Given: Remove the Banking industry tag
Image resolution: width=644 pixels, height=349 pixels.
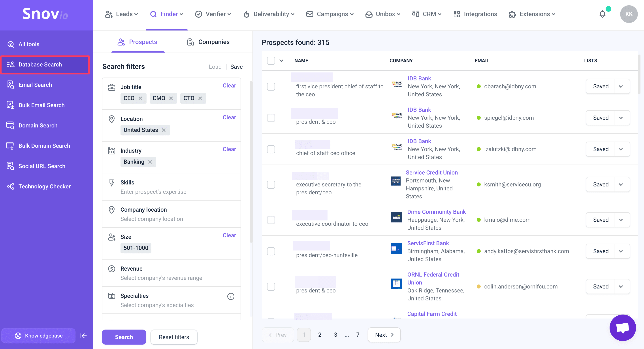Looking at the screenshot, I should [150, 162].
